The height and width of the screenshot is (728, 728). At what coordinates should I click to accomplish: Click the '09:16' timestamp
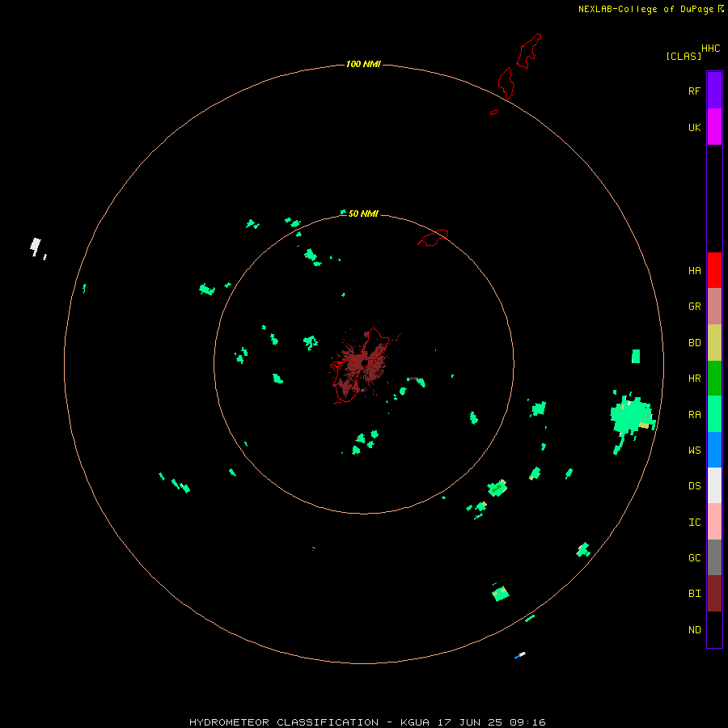coord(527,722)
